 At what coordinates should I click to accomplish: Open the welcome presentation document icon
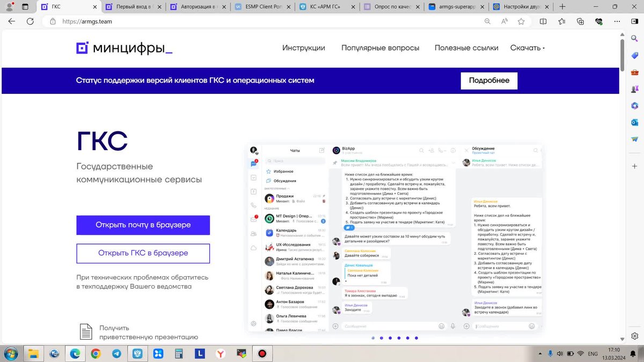coord(86,331)
